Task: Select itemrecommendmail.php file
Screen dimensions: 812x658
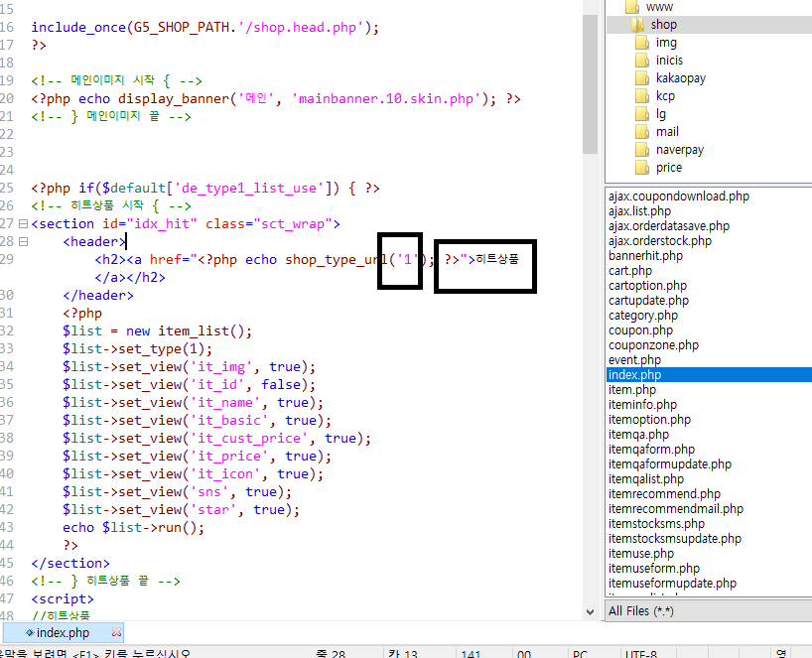Action: 675,509
